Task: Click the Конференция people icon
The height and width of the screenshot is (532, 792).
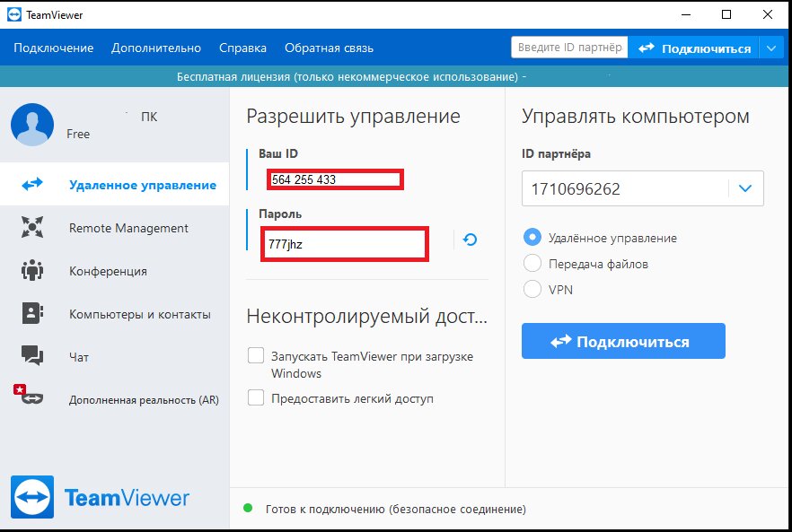Action: pyautogui.click(x=32, y=271)
